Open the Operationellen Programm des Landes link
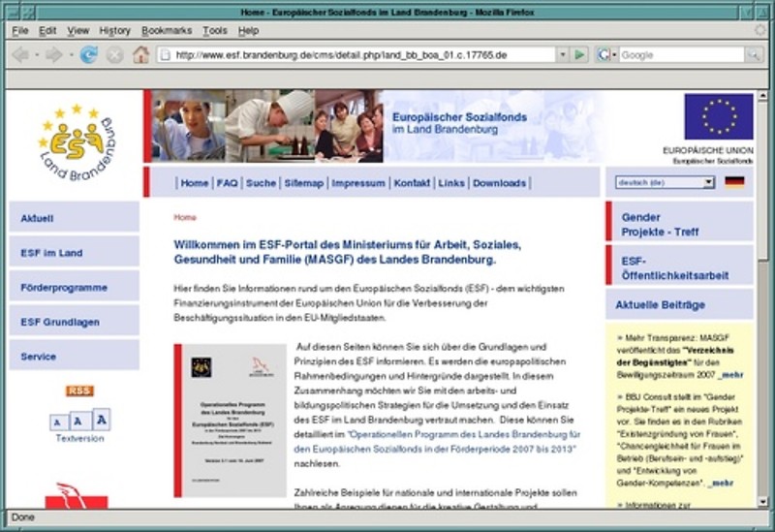The image size is (775, 532). point(437,442)
